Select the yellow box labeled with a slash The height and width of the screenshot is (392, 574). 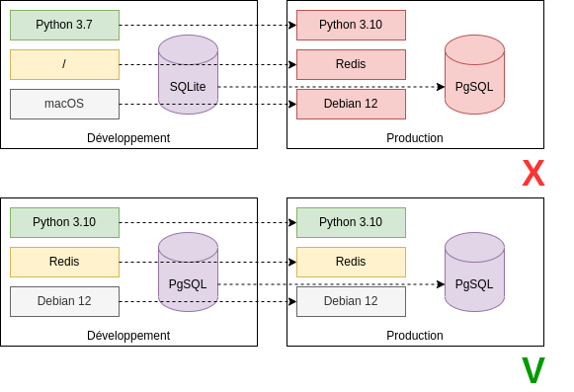pos(65,64)
